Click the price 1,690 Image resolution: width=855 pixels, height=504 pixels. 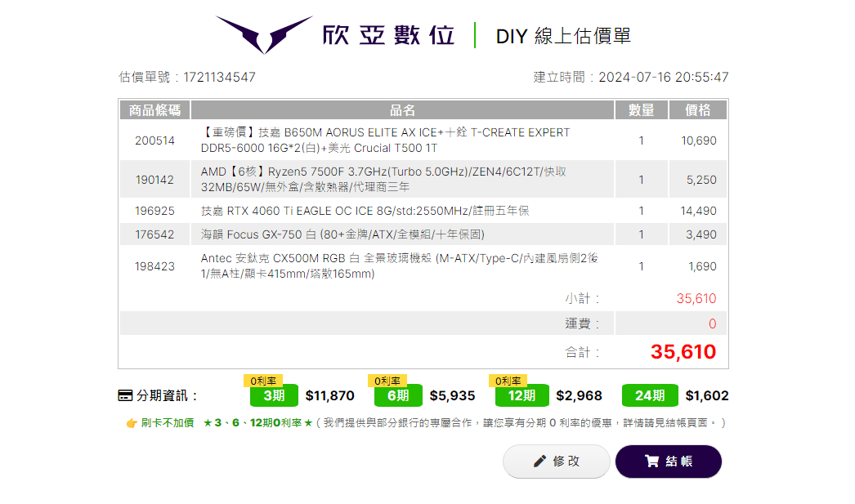tap(702, 266)
